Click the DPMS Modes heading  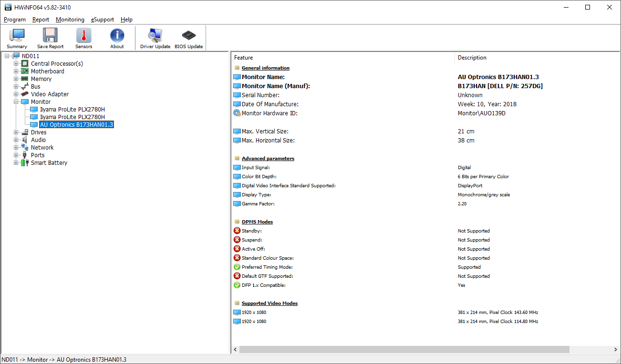coord(257,222)
